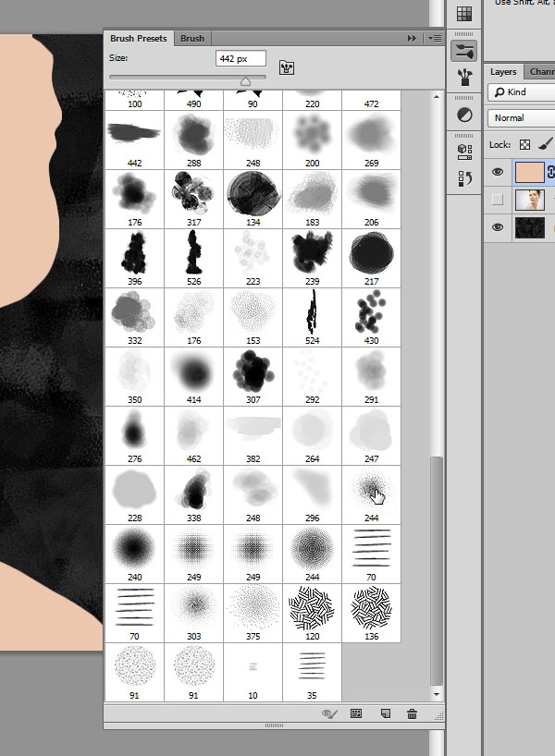Screen dimensions: 555x756
Task: Delete brush using the trash icon
Action: click(413, 713)
